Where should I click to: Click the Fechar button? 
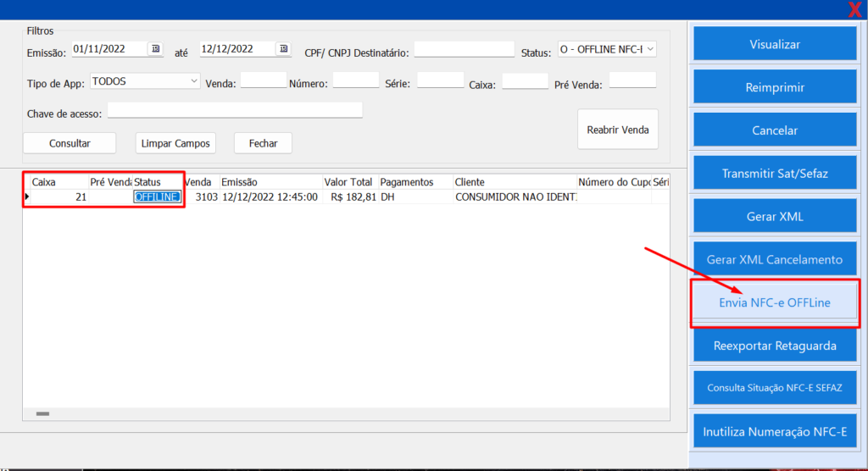click(263, 143)
